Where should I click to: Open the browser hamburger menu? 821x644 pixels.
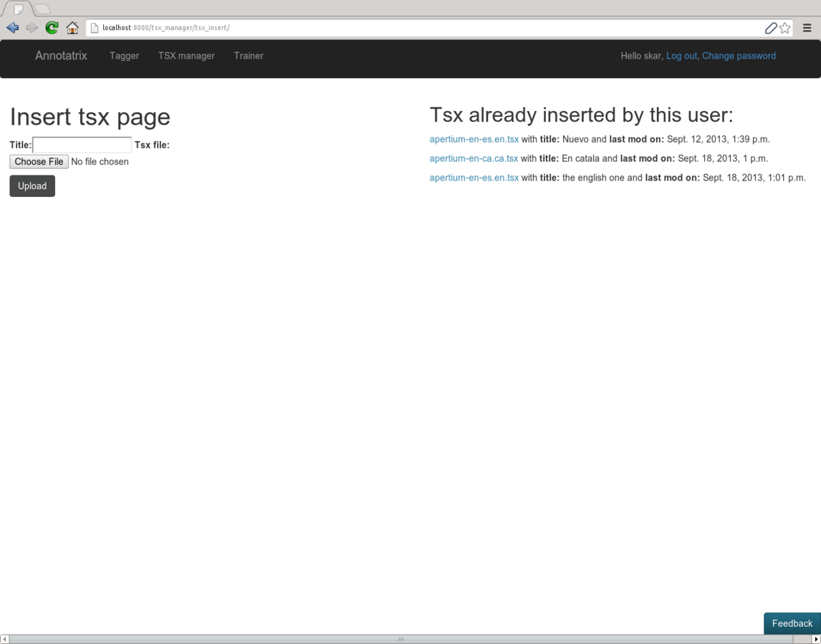(807, 28)
